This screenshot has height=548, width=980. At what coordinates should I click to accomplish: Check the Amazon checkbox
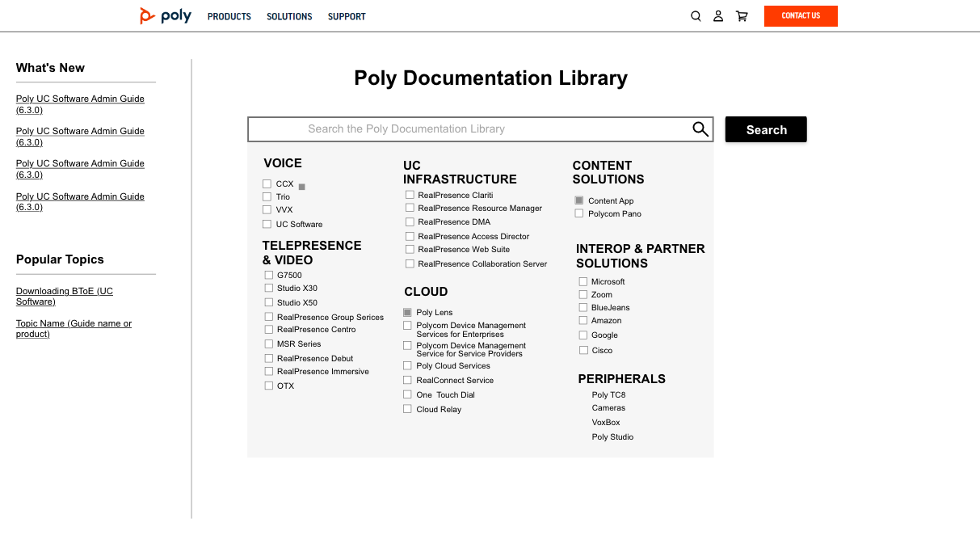[583, 320]
